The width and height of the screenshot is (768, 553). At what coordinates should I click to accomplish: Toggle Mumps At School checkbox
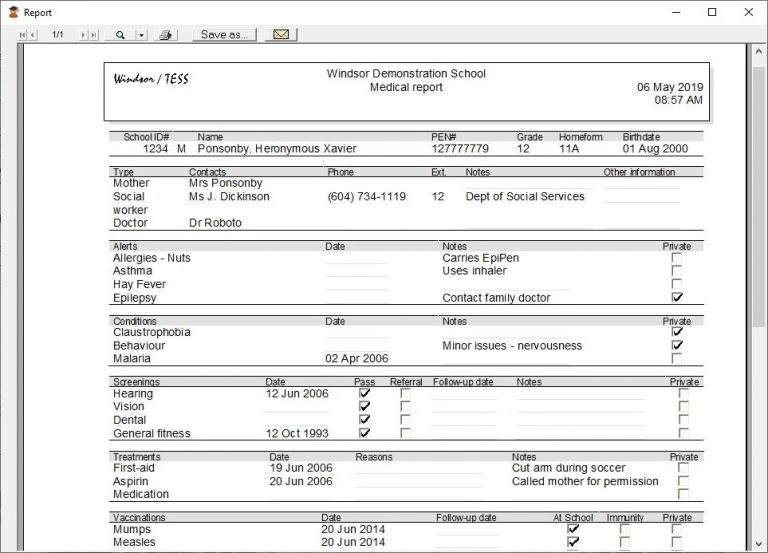(573, 530)
